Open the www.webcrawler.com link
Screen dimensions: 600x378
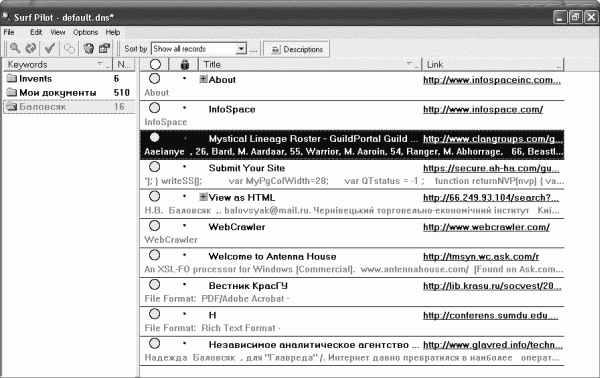[486, 227]
